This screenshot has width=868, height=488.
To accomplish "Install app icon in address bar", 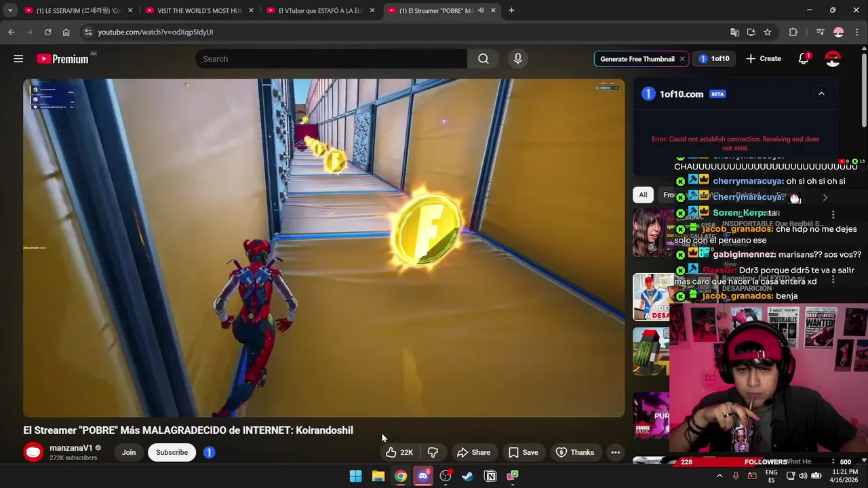I will pyautogui.click(x=751, y=32).
